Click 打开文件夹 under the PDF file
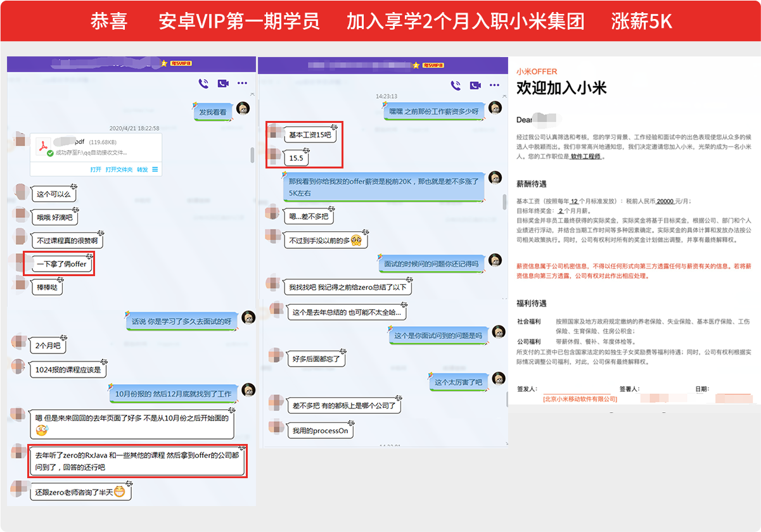 click(x=119, y=170)
